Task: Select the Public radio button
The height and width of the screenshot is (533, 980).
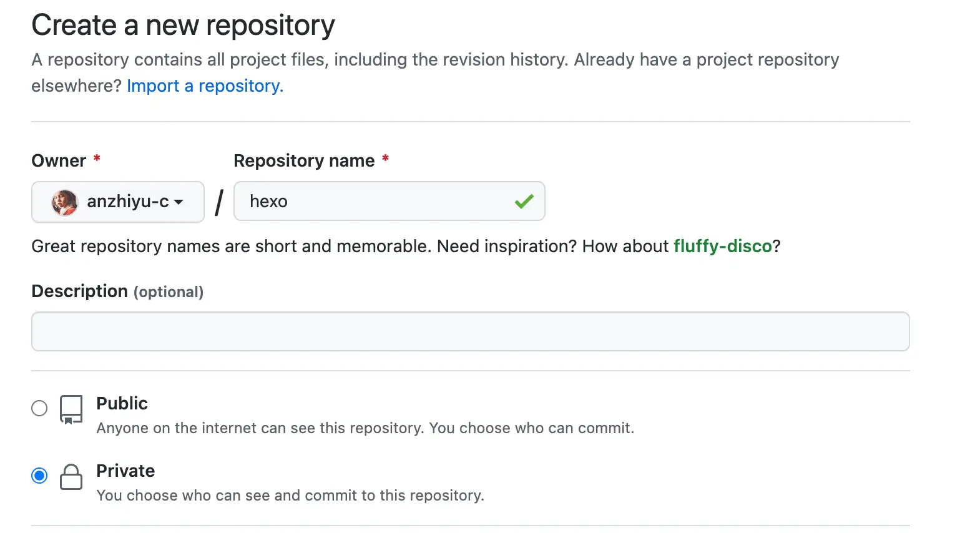Action: [39, 408]
